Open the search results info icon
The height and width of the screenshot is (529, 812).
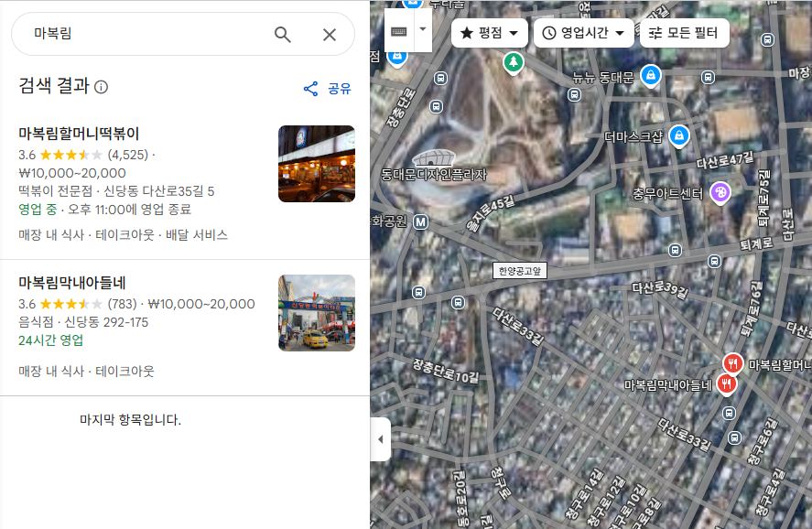tap(102, 87)
